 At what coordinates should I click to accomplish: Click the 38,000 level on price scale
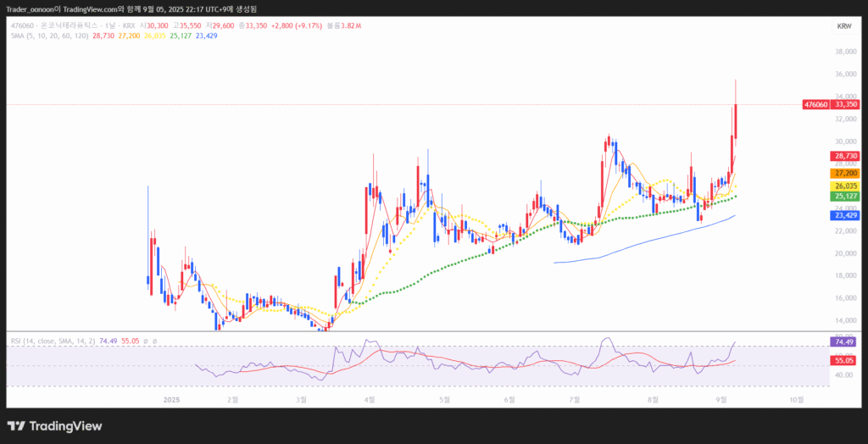(845, 52)
